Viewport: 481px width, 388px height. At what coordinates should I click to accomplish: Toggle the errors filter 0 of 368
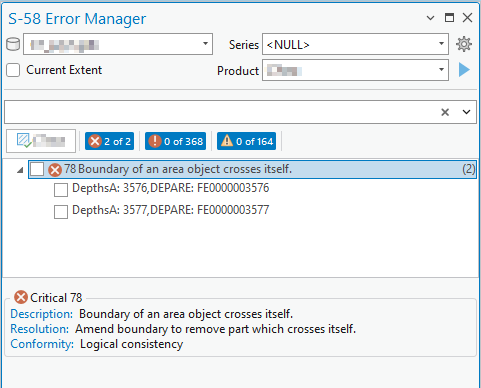175,141
